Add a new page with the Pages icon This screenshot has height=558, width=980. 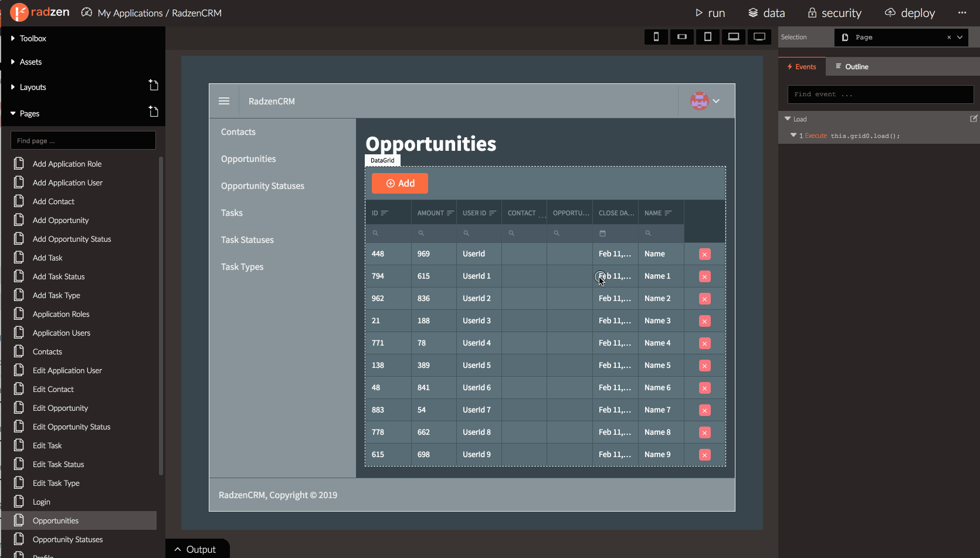click(154, 111)
